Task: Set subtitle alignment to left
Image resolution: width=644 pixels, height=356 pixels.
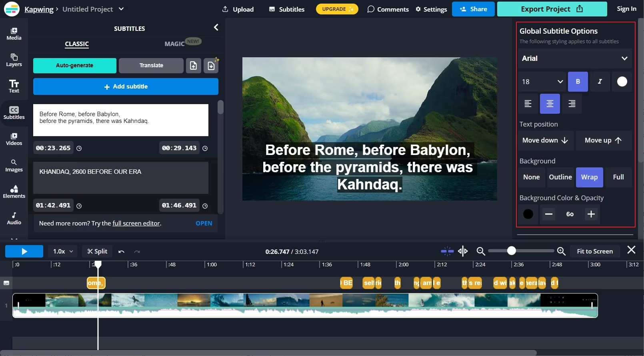Action: [x=528, y=104]
